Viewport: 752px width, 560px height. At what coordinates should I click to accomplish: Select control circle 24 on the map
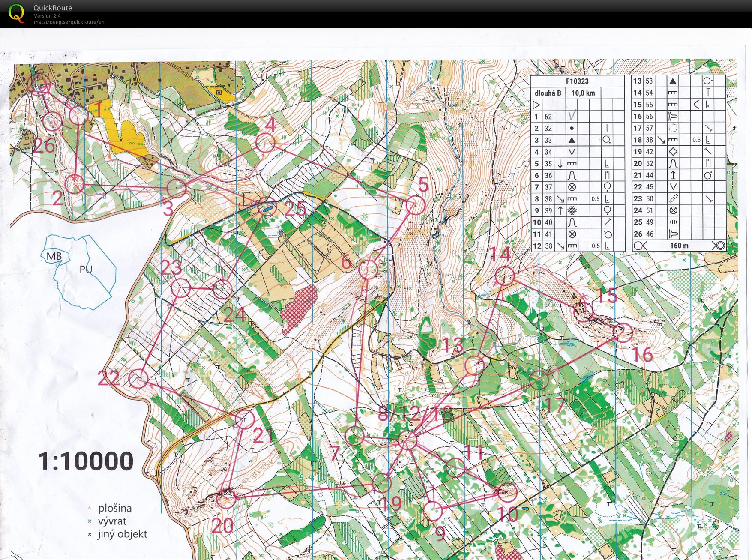pos(222,289)
